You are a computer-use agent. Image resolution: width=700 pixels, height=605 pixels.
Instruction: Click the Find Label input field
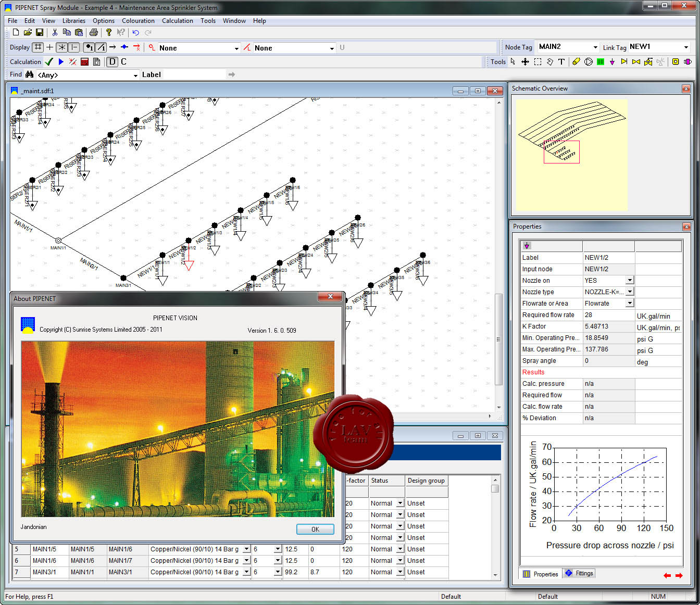pos(194,74)
